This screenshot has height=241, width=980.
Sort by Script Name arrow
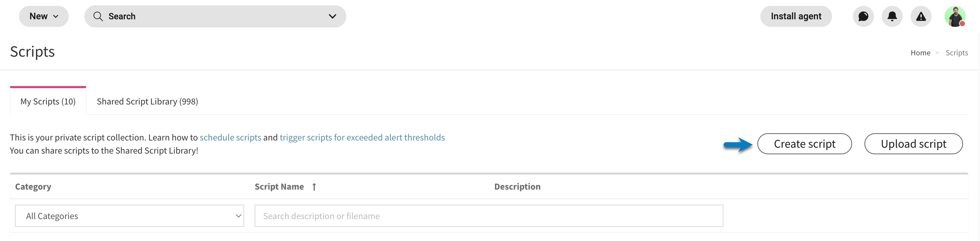pyautogui.click(x=314, y=187)
